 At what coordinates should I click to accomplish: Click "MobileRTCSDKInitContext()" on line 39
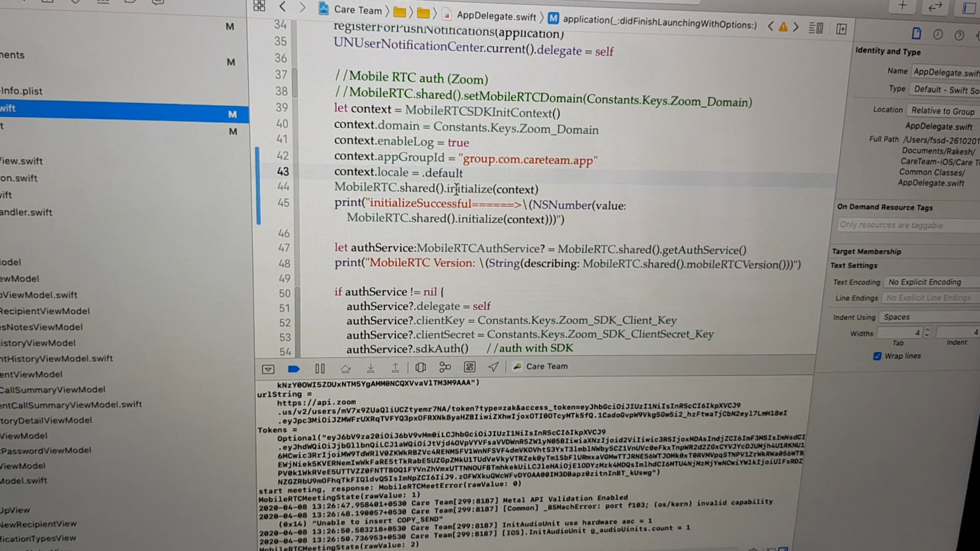pyautogui.click(x=483, y=111)
